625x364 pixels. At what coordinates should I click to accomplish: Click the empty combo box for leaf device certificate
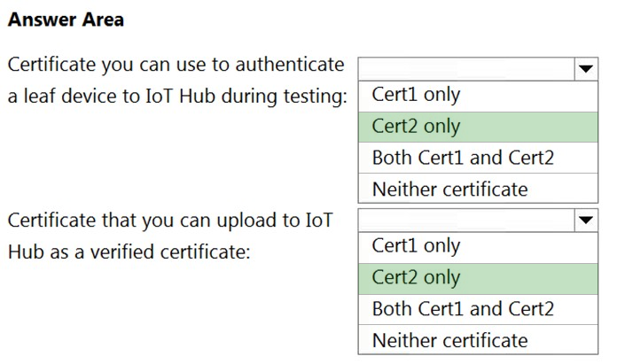point(467,69)
